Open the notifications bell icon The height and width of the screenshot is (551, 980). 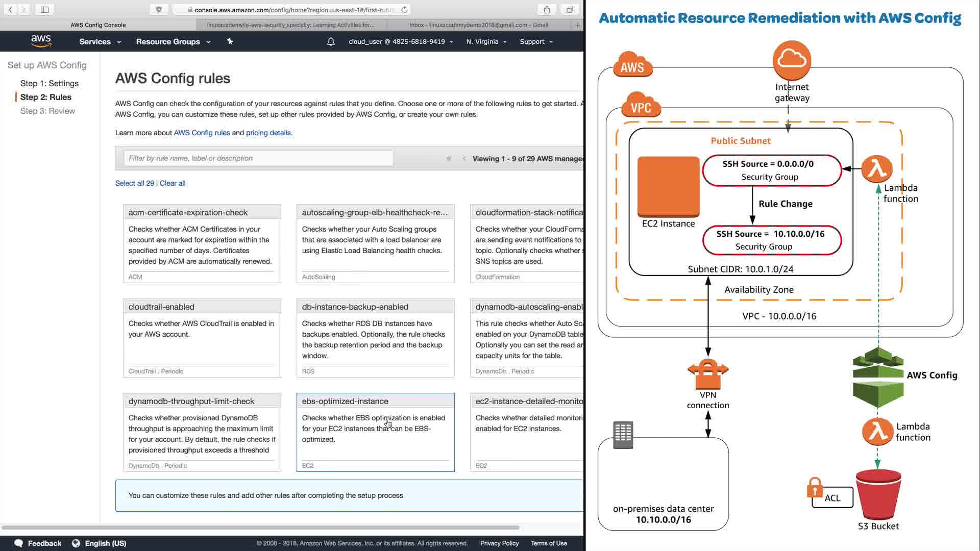pyautogui.click(x=331, y=42)
